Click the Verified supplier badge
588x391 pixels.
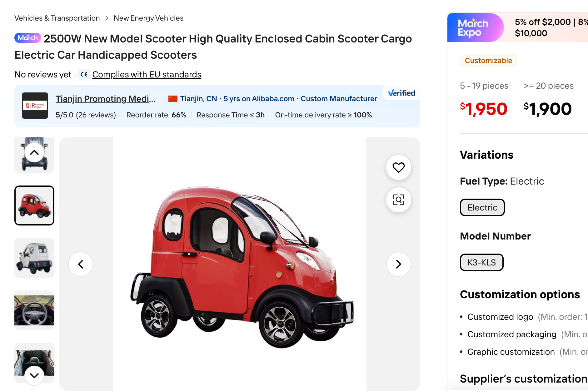click(x=401, y=93)
